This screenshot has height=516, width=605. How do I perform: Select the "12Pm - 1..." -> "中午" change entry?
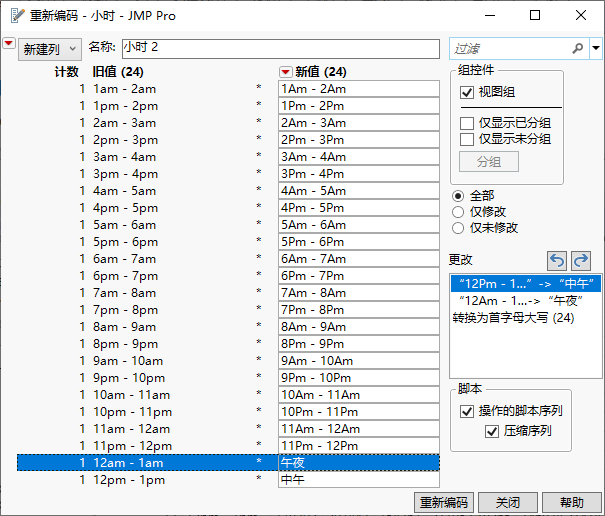[x=526, y=284]
